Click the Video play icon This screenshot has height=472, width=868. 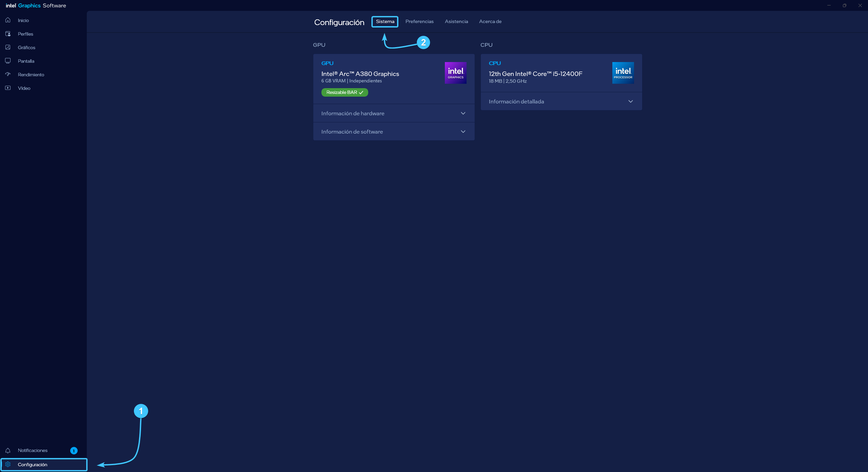[x=8, y=88]
